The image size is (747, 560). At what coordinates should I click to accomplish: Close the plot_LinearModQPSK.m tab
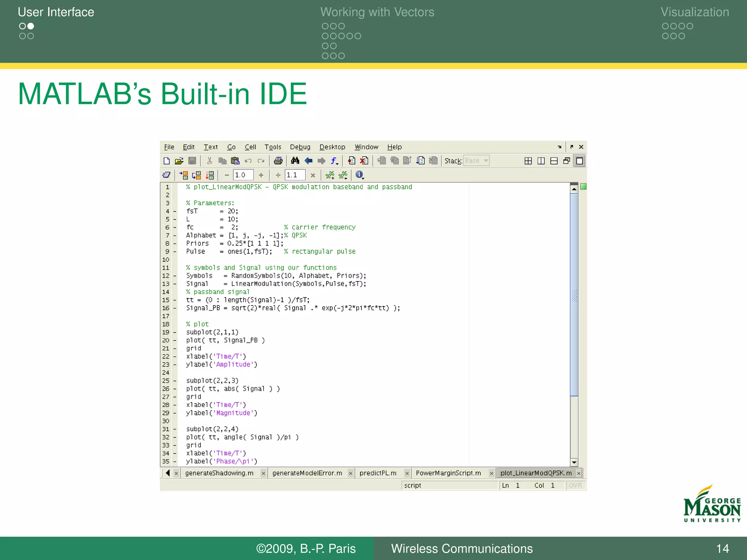click(579, 474)
